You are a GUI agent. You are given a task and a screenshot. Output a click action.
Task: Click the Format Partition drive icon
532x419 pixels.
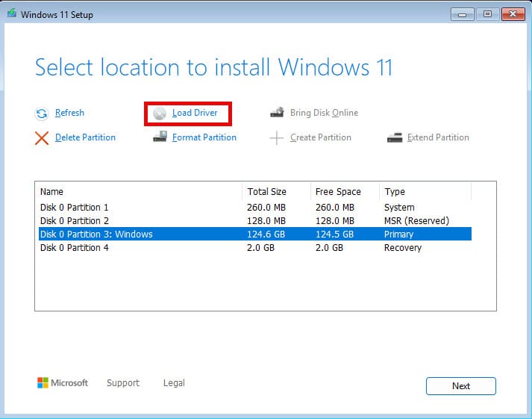[x=160, y=137]
